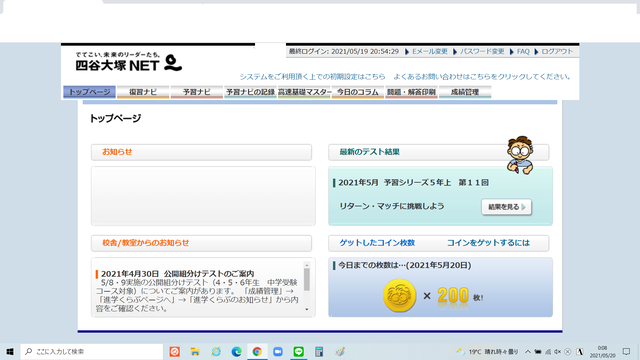Open the 成績管理 tab
The height and width of the screenshot is (360, 640).
point(465,92)
